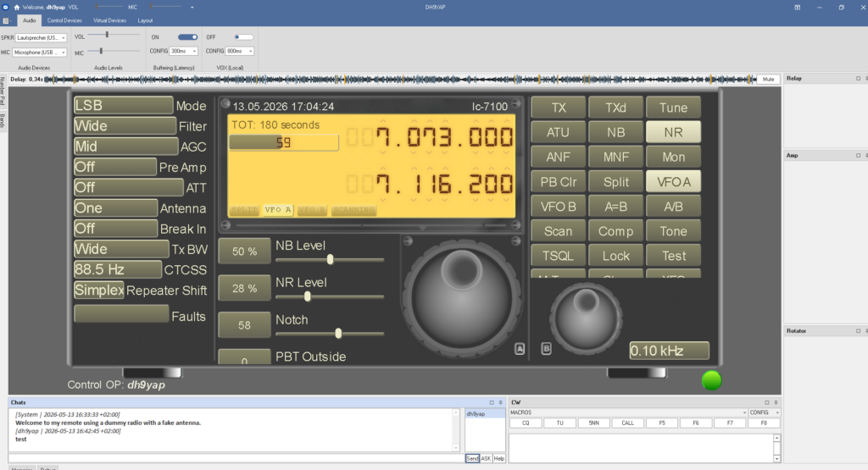Open the SPKR audio device dropdown
The height and width of the screenshot is (470, 868).
41,37
